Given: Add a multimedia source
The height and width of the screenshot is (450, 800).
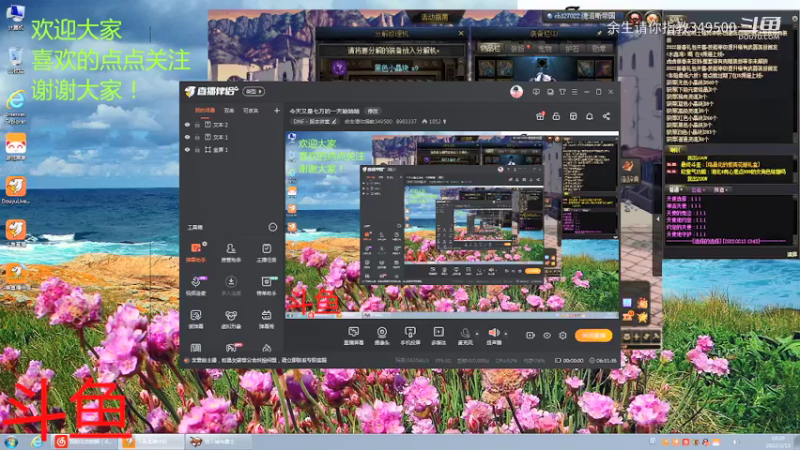Looking at the screenshot, I should coord(438,335).
